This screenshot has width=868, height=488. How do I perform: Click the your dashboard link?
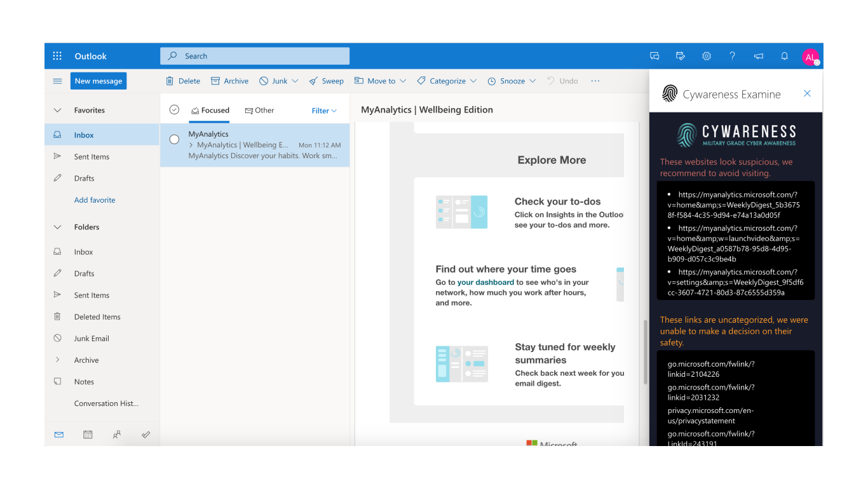click(485, 282)
